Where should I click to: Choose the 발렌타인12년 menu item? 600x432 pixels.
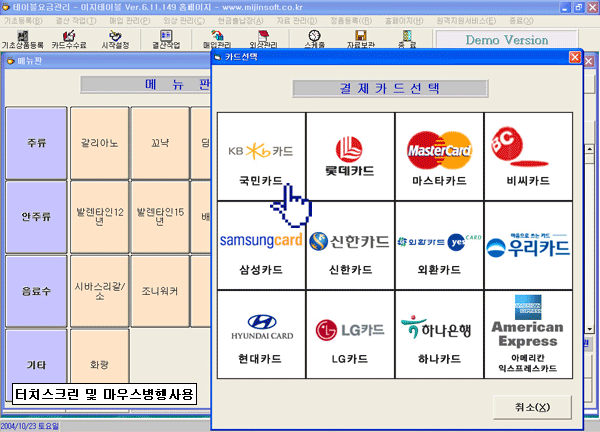tap(99, 217)
